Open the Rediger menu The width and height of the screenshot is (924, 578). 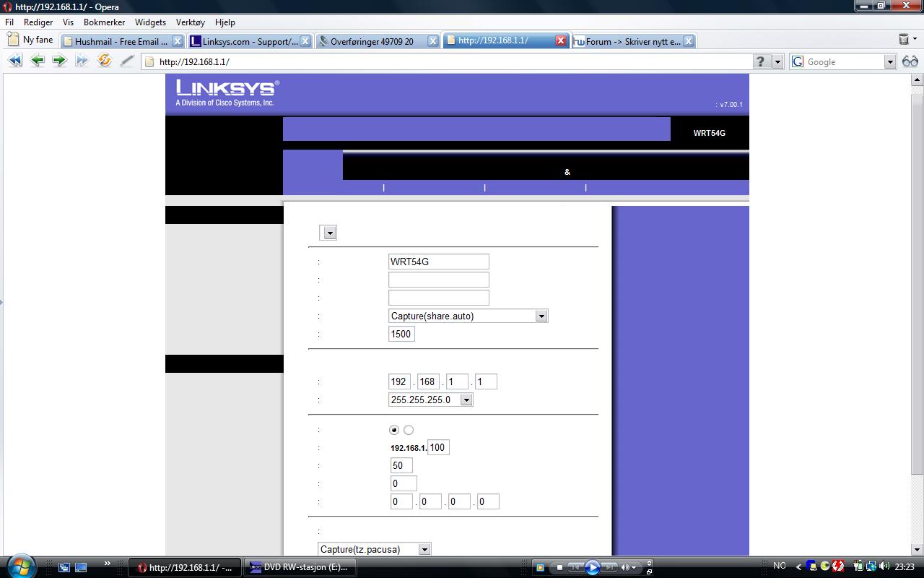[x=38, y=22]
